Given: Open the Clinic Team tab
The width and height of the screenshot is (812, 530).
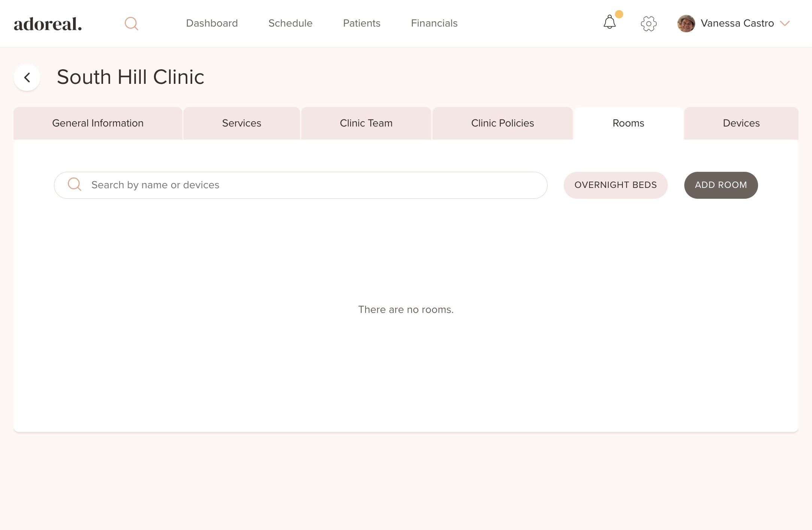Looking at the screenshot, I should [366, 123].
